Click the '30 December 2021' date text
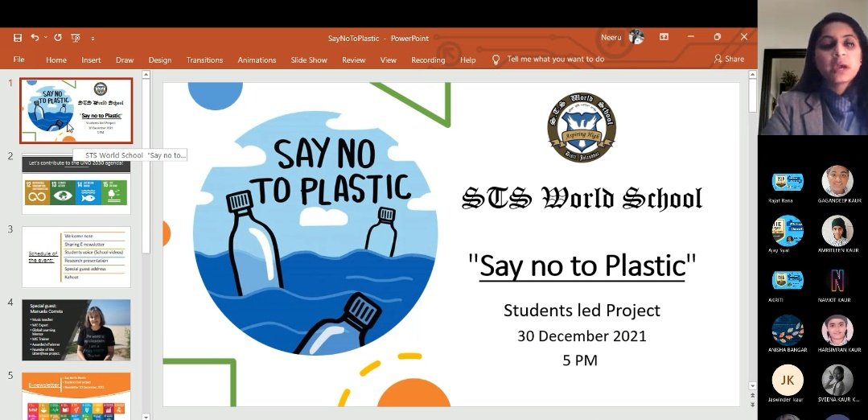Screen dimensions: 868x420 [582, 336]
